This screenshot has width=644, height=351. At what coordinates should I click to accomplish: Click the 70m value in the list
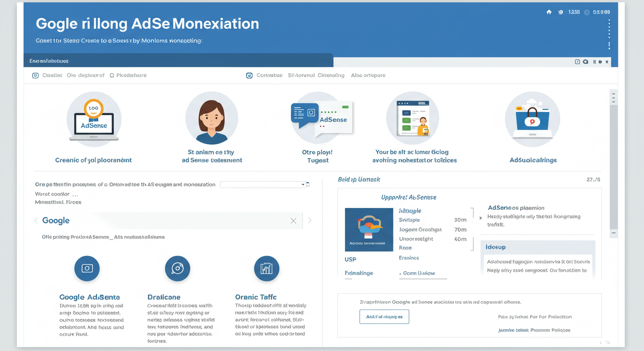click(460, 230)
